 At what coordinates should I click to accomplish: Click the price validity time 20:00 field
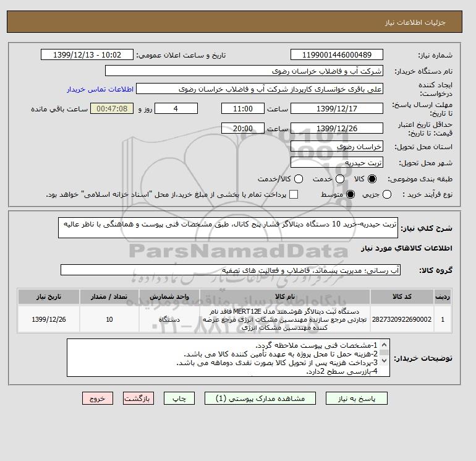243,128
